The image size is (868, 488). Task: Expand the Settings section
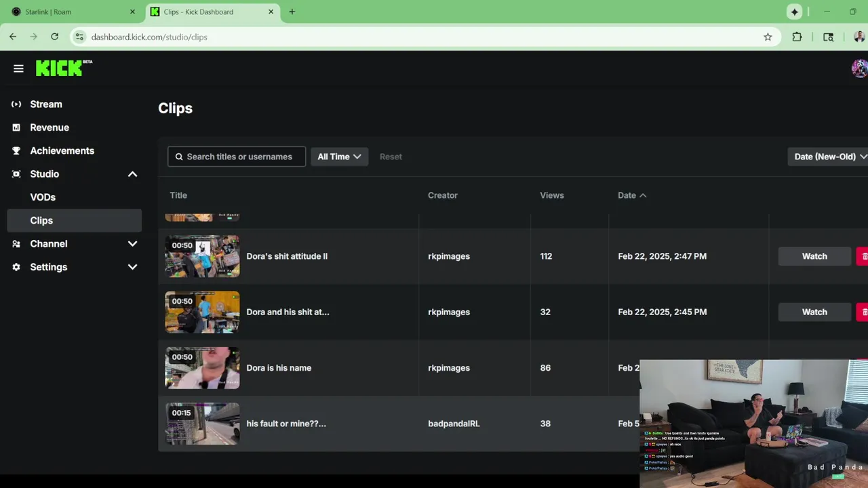pos(132,267)
